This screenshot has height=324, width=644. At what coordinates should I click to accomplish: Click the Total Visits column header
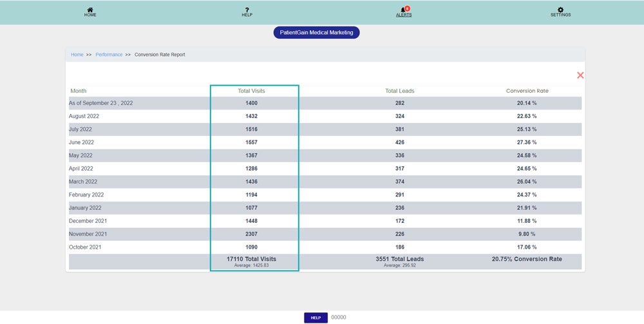pos(251,91)
